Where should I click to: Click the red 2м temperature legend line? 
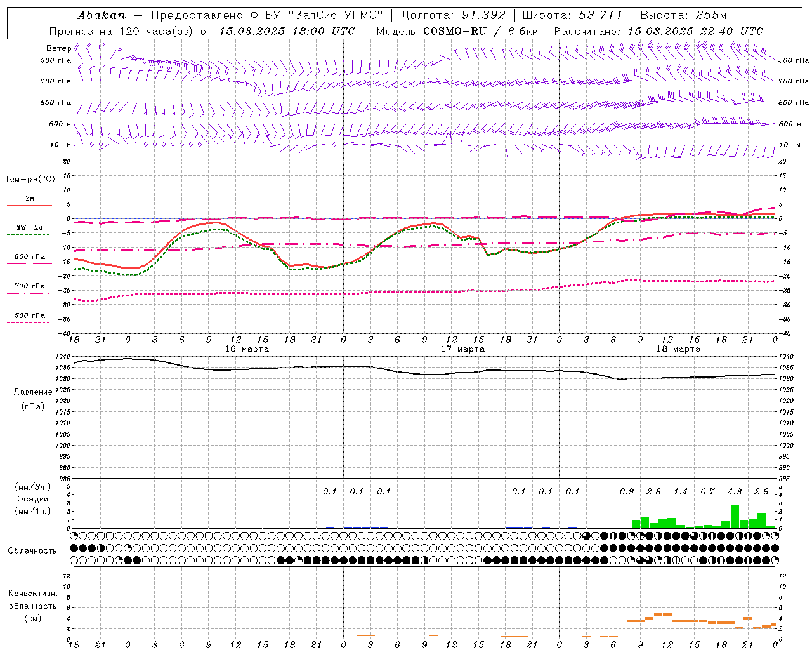(29, 205)
